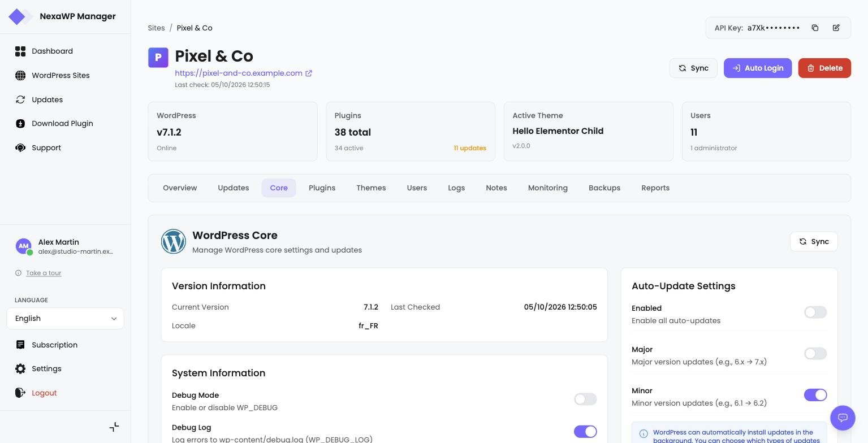
Task: Toggle Enabled all auto-updates switch
Action: point(815,312)
